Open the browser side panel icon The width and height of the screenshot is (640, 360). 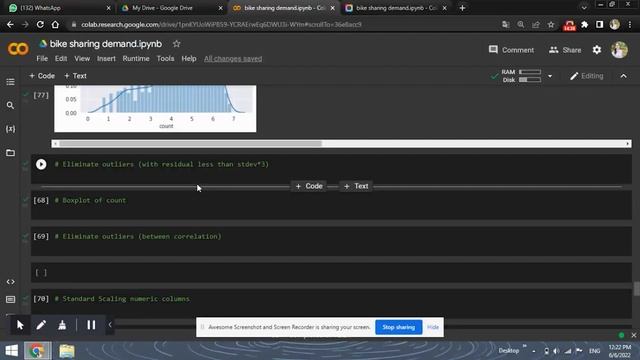click(600, 24)
